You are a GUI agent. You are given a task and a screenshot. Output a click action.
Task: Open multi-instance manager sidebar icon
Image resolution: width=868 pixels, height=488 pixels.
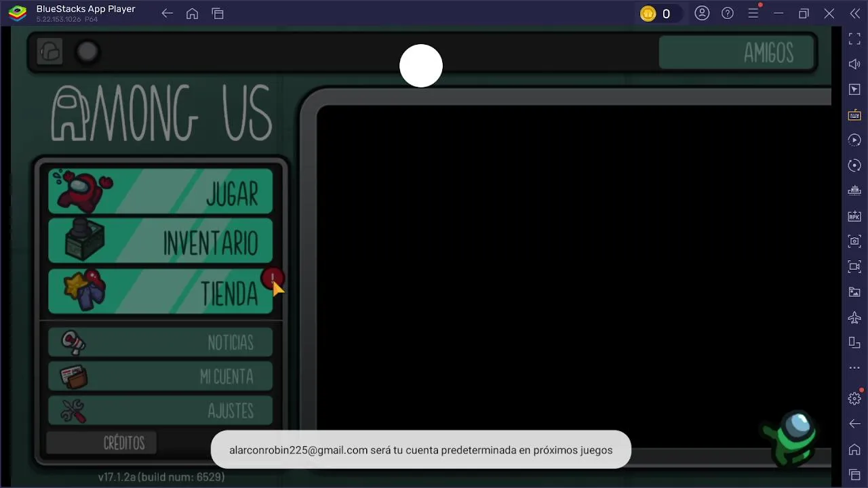(x=854, y=191)
